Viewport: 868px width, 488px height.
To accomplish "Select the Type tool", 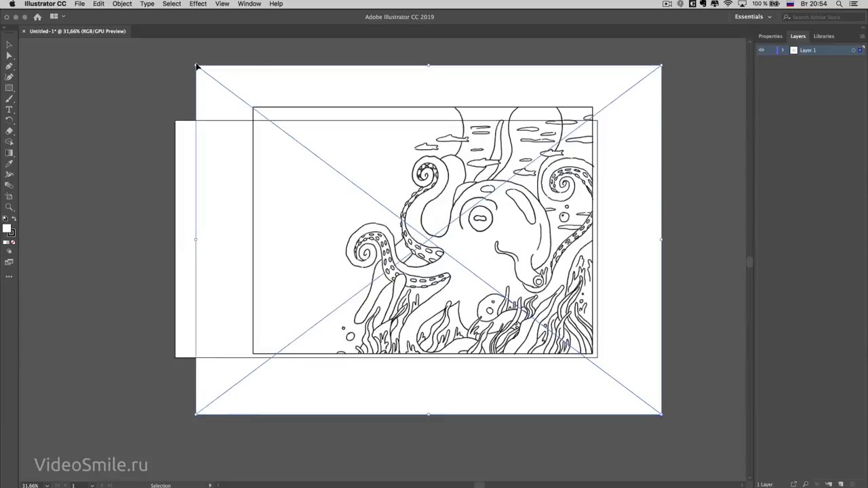I will pos(9,110).
